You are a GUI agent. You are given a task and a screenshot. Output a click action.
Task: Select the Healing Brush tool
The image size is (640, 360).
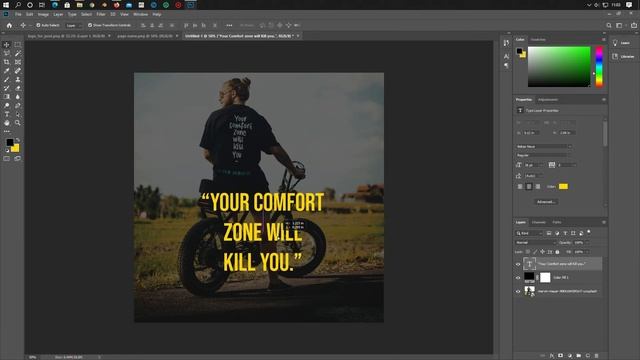18,71
